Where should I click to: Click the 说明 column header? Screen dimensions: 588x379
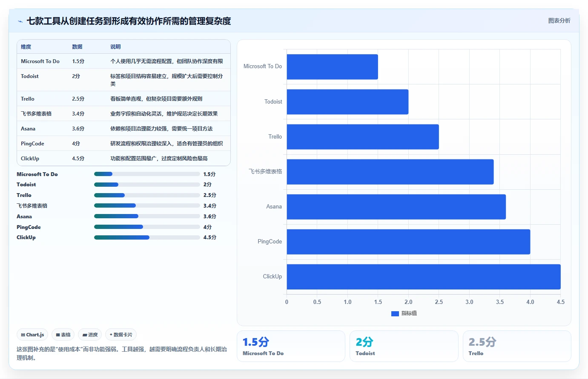click(115, 47)
